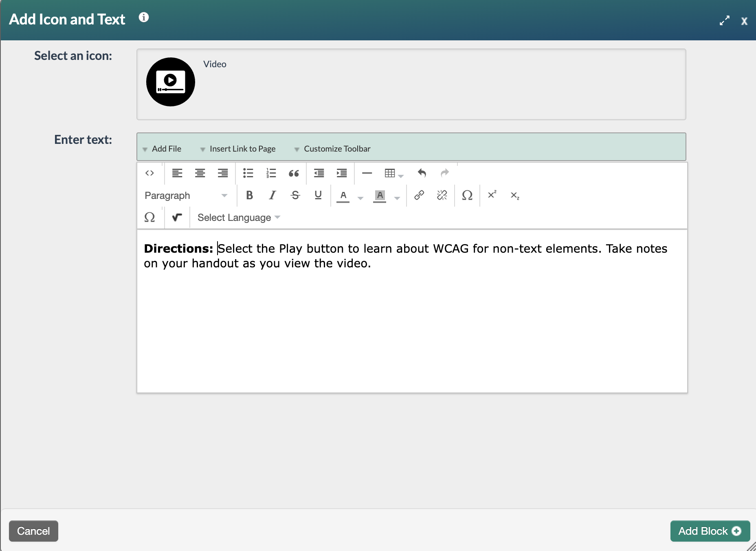Click the Cancel button

pos(33,531)
